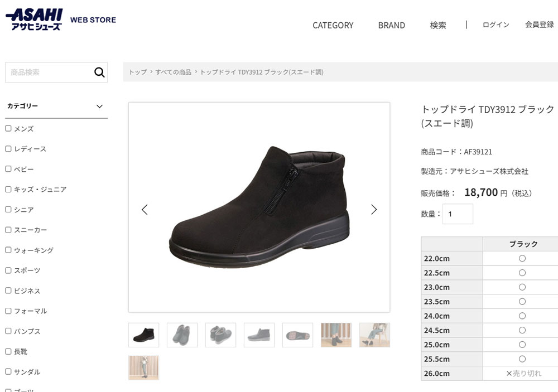Click the ログイン link

point(496,25)
